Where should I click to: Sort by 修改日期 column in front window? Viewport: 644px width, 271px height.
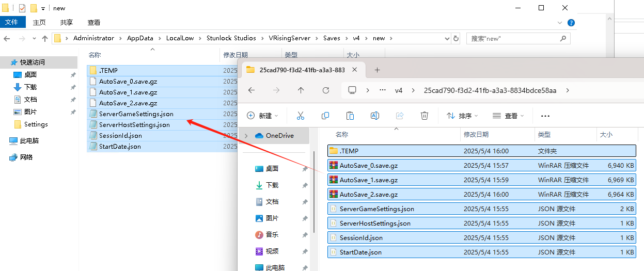point(476,134)
